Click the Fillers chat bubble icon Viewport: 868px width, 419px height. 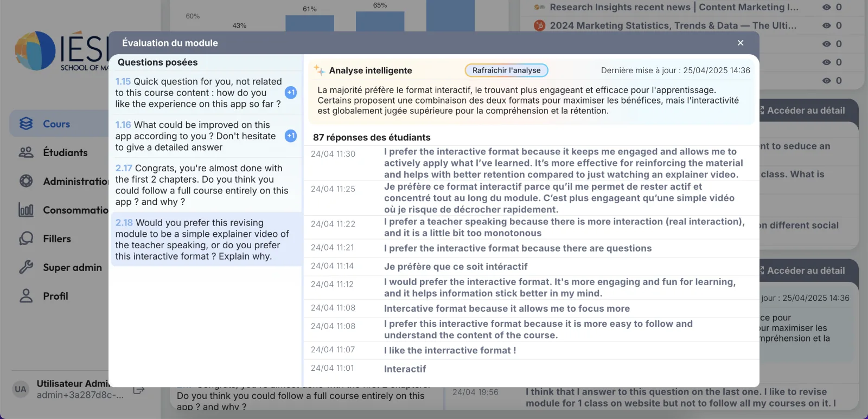point(26,238)
